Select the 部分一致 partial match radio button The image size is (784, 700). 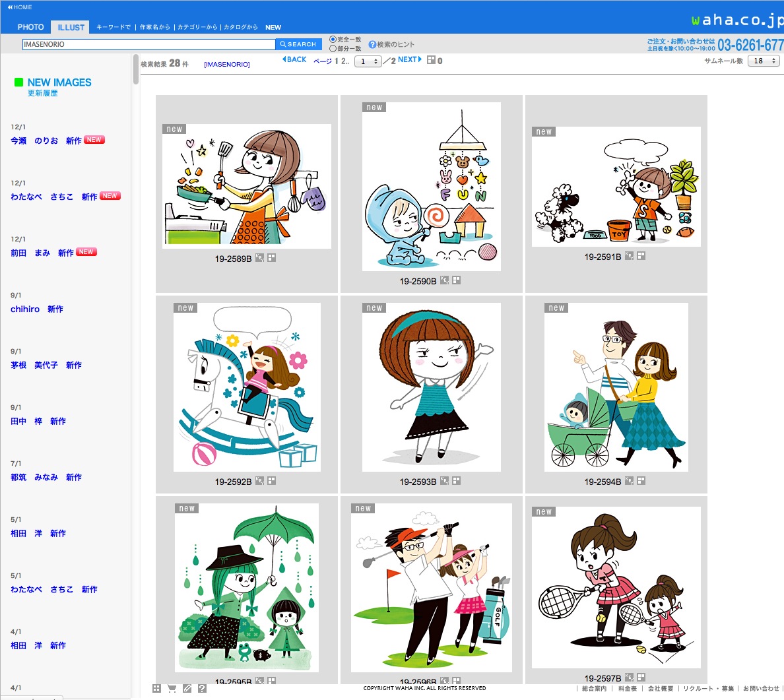click(333, 49)
